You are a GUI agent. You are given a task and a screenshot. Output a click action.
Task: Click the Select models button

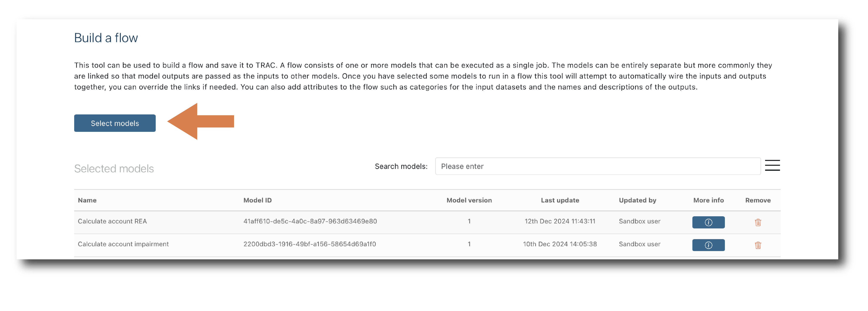[x=115, y=123]
